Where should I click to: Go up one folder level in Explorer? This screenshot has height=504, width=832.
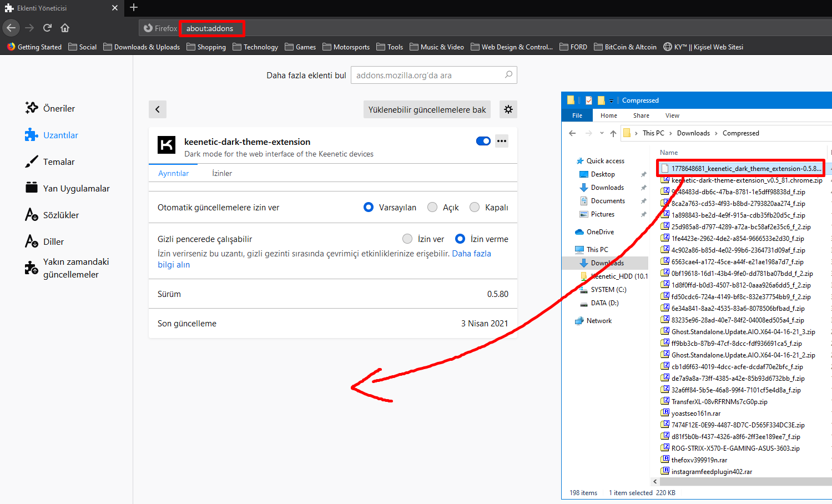click(x=613, y=133)
